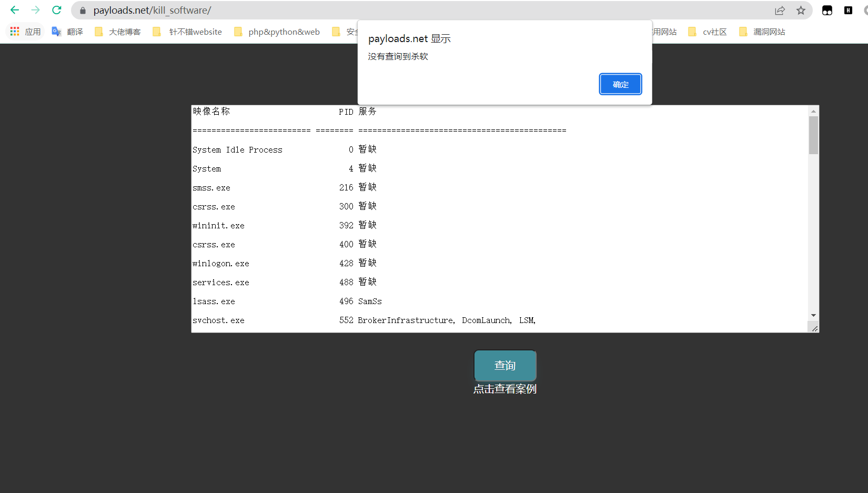Open the H extension icon

848,10
